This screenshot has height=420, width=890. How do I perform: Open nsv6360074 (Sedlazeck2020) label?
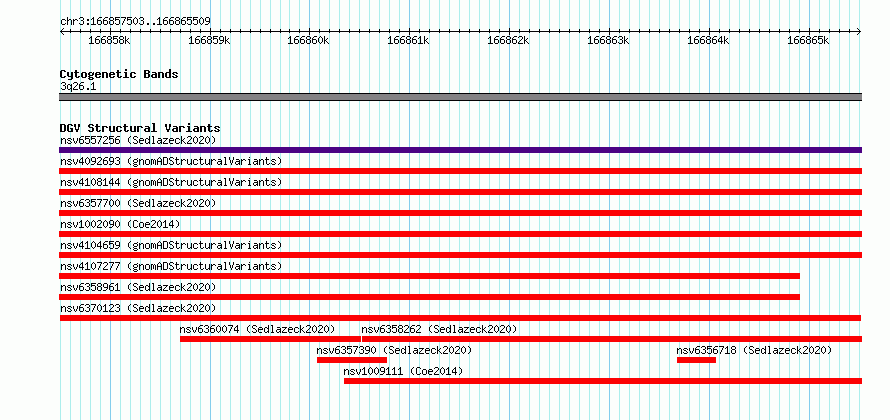pyautogui.click(x=258, y=329)
